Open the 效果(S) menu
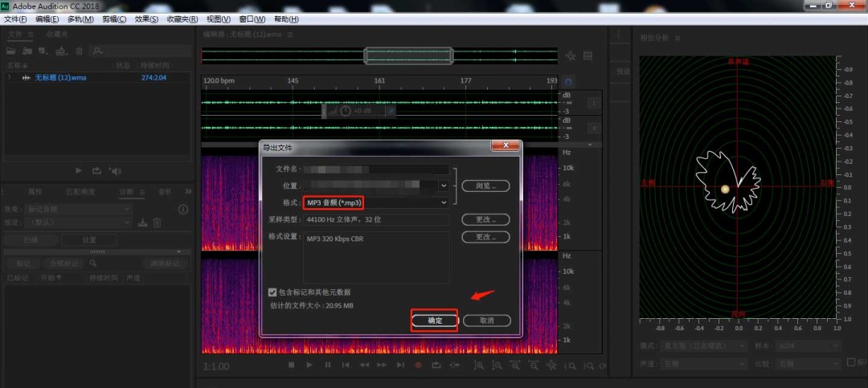The width and height of the screenshot is (868, 388). pyautogui.click(x=146, y=18)
